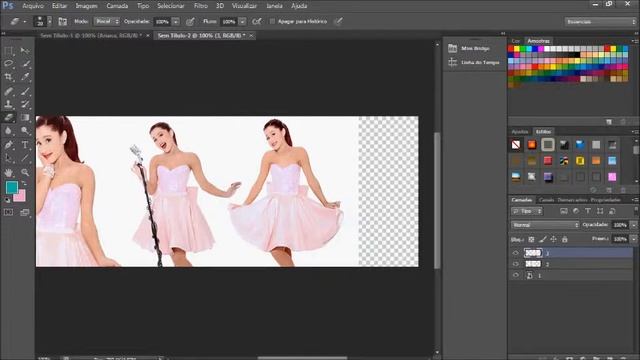Screen dimensions: 640x360
Task: Select the Crop tool
Action: coord(8,77)
